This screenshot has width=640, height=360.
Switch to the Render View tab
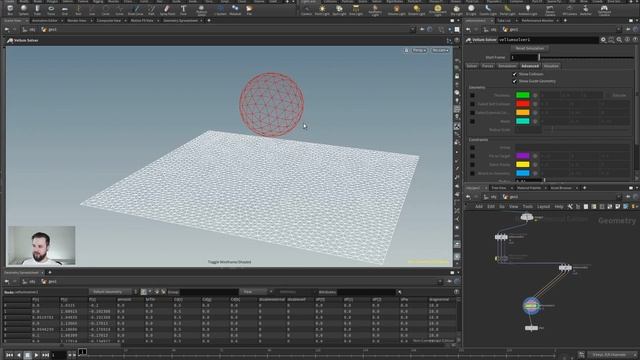click(x=77, y=20)
